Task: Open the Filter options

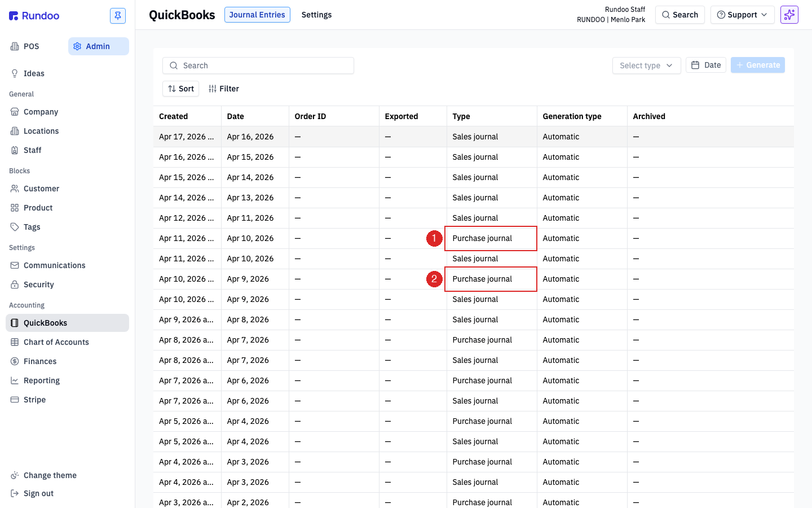Action: [x=224, y=89]
